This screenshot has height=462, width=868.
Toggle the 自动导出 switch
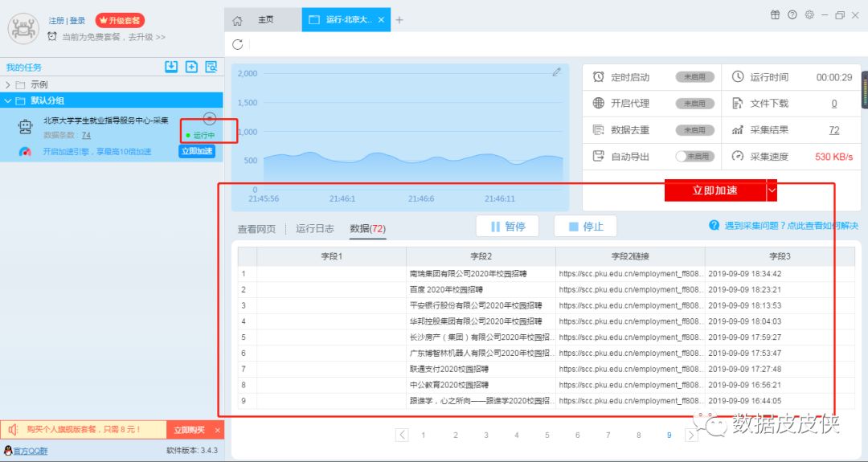(694, 157)
